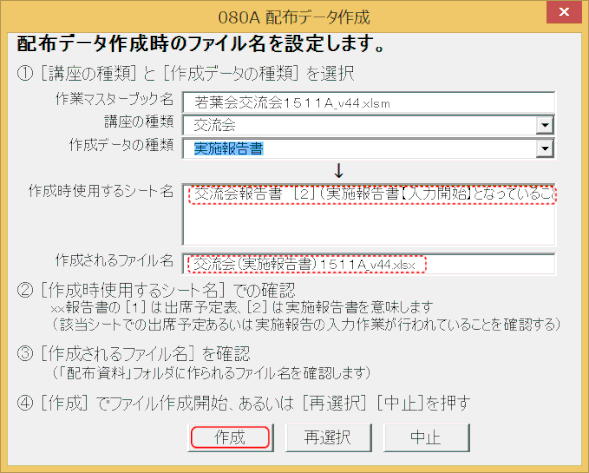Image resolution: width=589 pixels, height=473 pixels.
Task: Click the 作成されるファイル名 field
Action: [x=369, y=264]
